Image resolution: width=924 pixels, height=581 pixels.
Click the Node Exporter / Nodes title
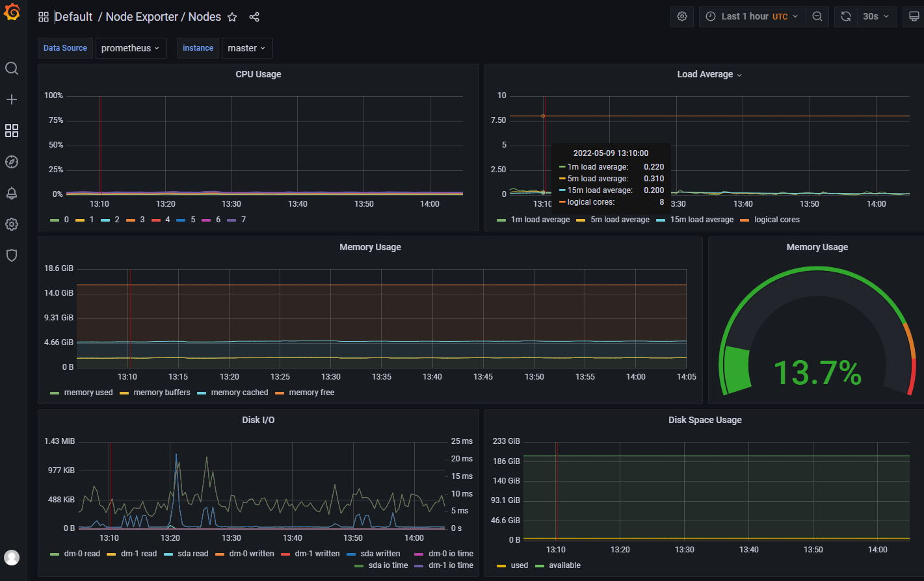tap(163, 17)
